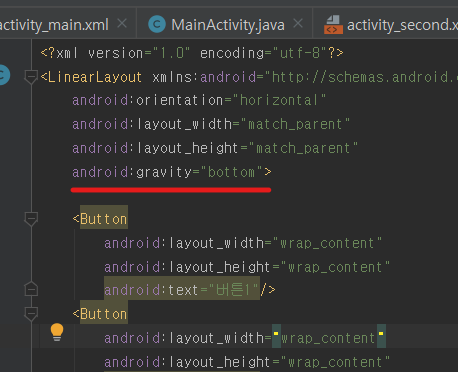Click the gravity "bottom" value

[x=232, y=172]
